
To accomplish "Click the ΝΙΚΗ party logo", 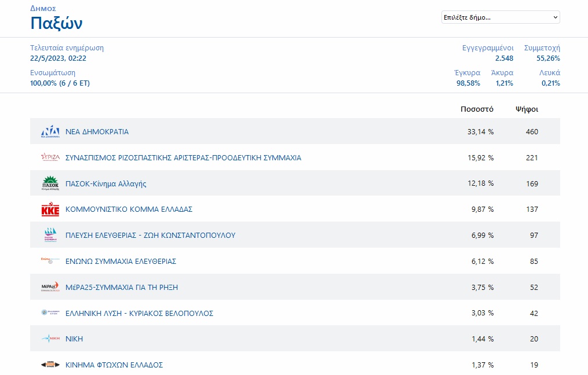I will pos(50,339).
